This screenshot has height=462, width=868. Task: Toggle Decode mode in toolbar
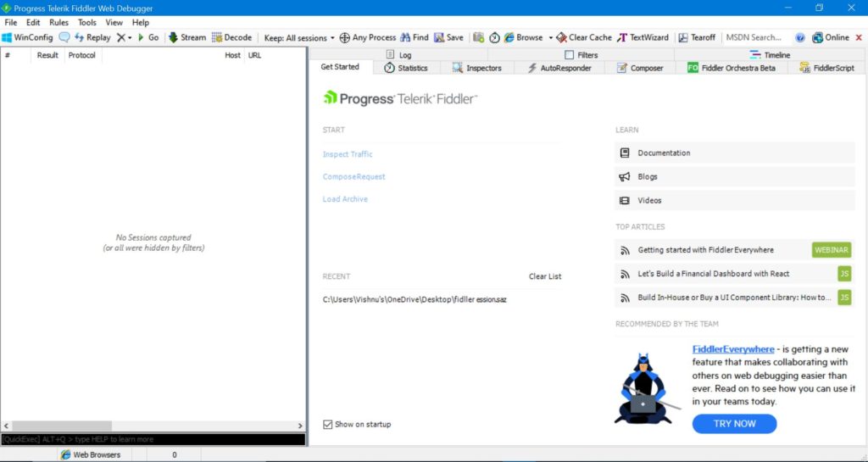coord(232,37)
